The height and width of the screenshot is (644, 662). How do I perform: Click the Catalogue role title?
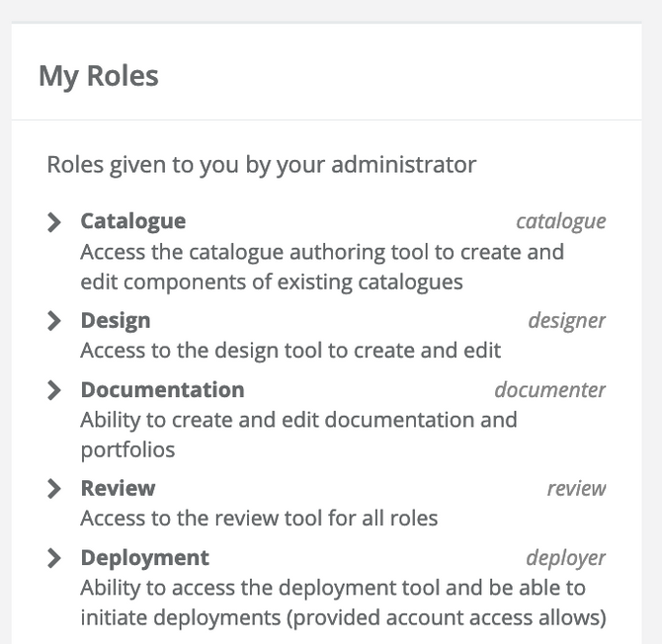[132, 221]
